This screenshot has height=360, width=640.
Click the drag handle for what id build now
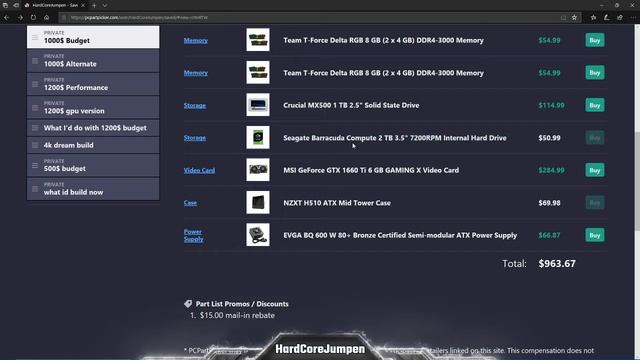click(x=35, y=189)
